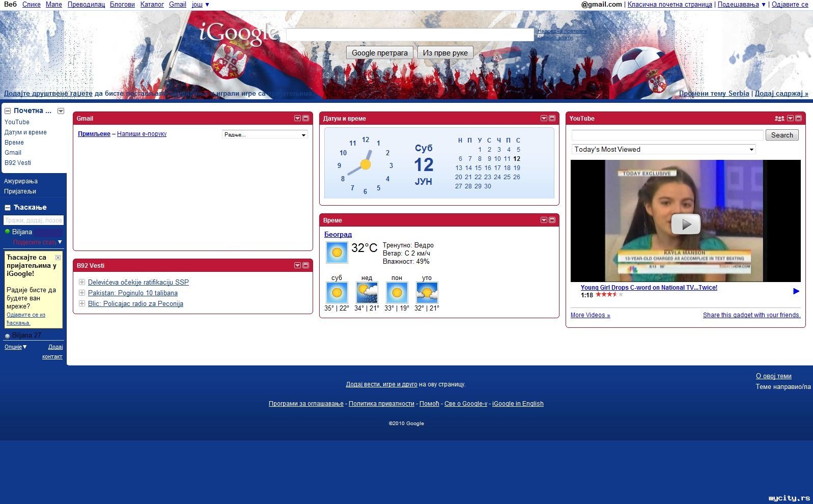Open the Примљене inbox link
This screenshot has height=504, width=813.
click(x=94, y=134)
